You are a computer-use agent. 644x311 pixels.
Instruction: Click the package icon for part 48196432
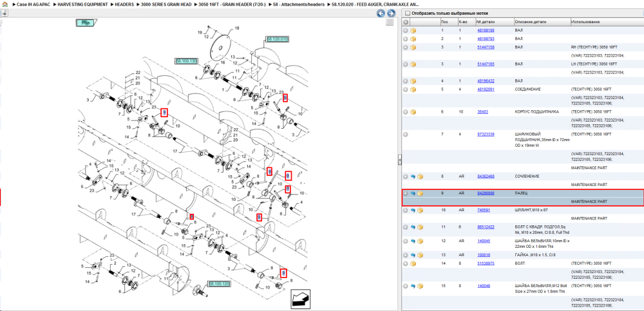click(x=413, y=81)
